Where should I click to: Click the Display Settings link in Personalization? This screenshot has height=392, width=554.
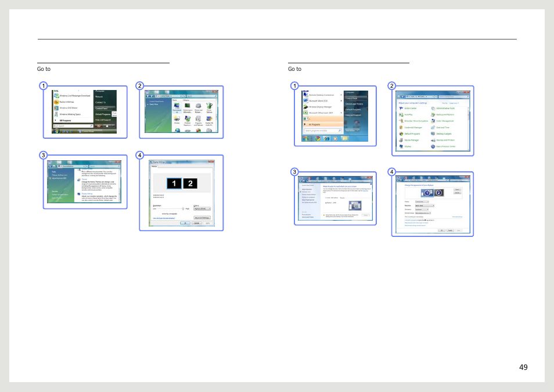[87, 194]
